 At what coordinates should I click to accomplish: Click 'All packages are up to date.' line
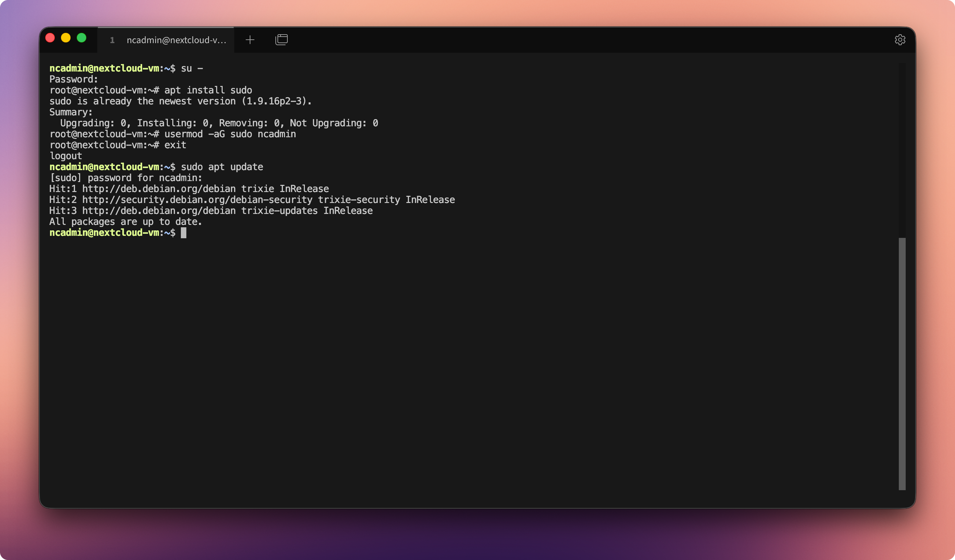pyautogui.click(x=125, y=222)
